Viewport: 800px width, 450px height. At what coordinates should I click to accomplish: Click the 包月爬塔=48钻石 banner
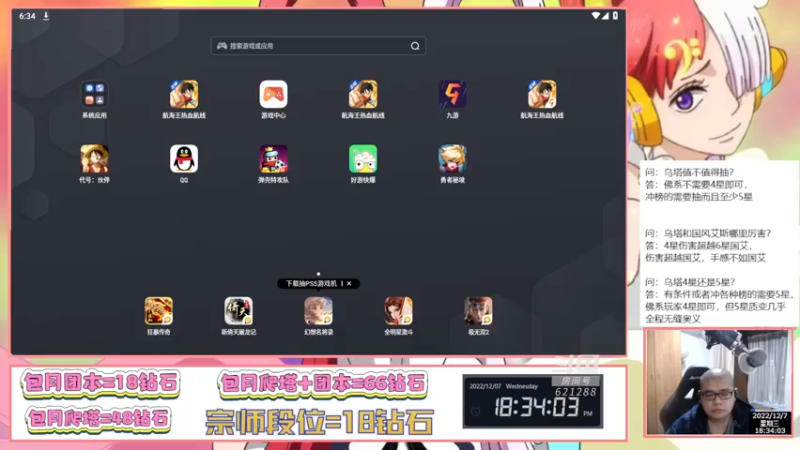(98, 419)
